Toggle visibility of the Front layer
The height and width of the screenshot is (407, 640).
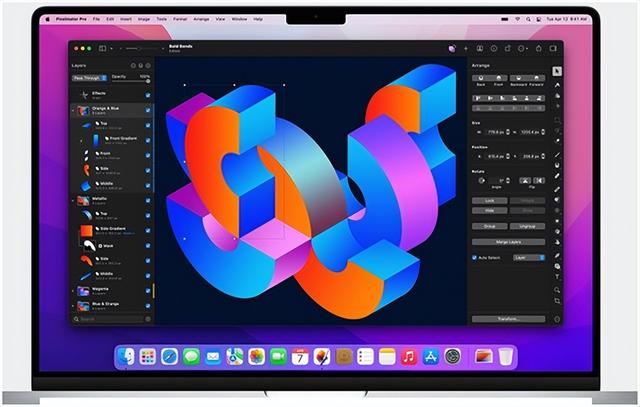coord(148,156)
